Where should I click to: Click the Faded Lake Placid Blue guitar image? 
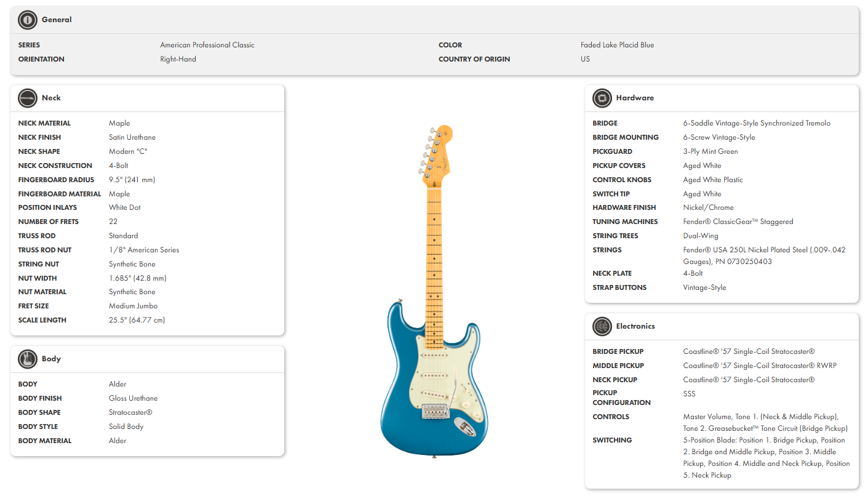coord(432,289)
